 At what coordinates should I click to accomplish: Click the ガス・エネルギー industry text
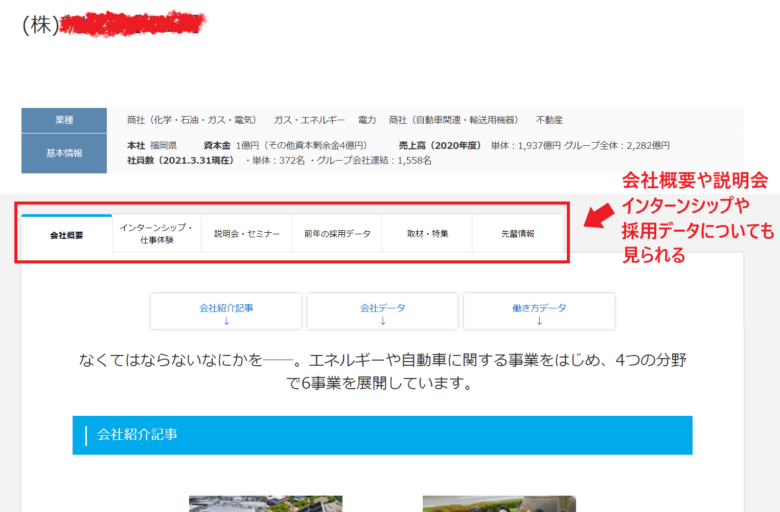(309, 120)
